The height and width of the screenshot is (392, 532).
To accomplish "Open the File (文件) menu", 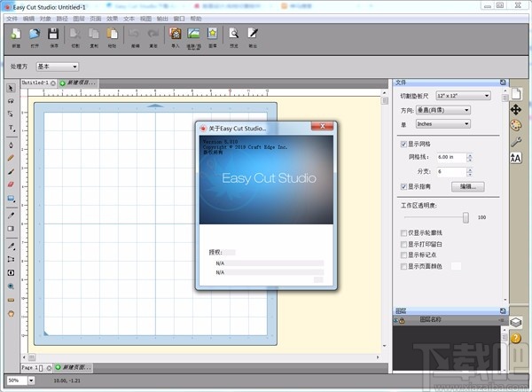I will click(12, 19).
